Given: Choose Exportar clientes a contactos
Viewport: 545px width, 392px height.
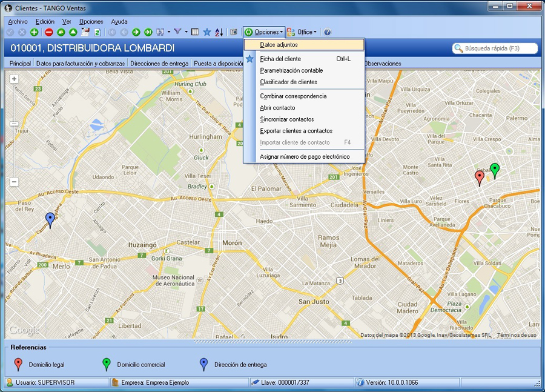Looking at the screenshot, I should tap(304, 131).
